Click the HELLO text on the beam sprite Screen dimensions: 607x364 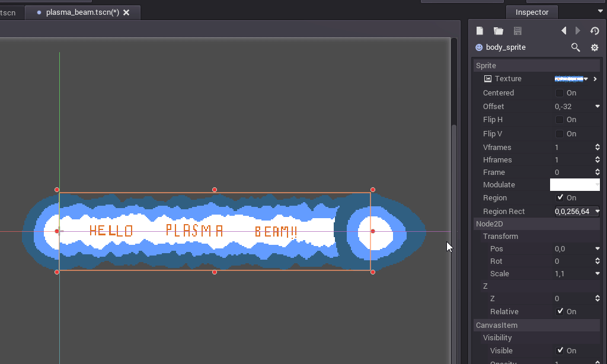tap(111, 231)
